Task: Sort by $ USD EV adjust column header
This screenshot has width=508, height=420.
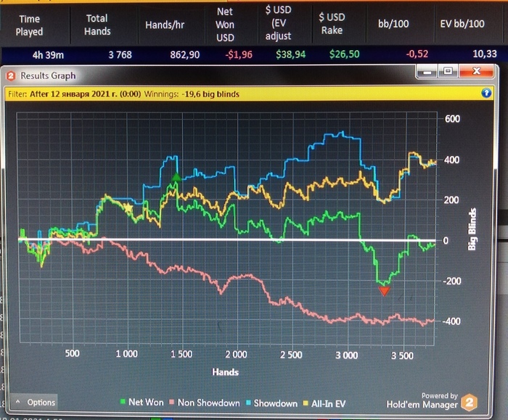Action: [278, 23]
